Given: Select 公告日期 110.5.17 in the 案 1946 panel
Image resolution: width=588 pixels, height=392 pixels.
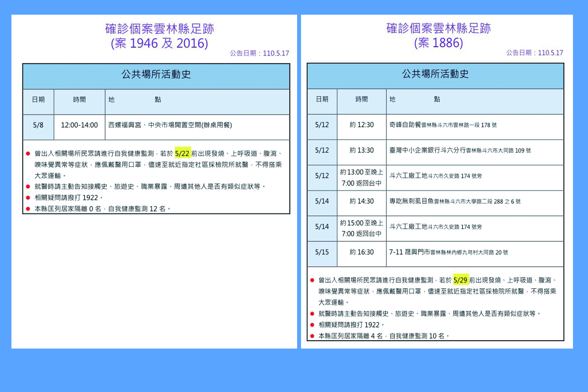Looking at the screenshot, I should coord(260,53).
